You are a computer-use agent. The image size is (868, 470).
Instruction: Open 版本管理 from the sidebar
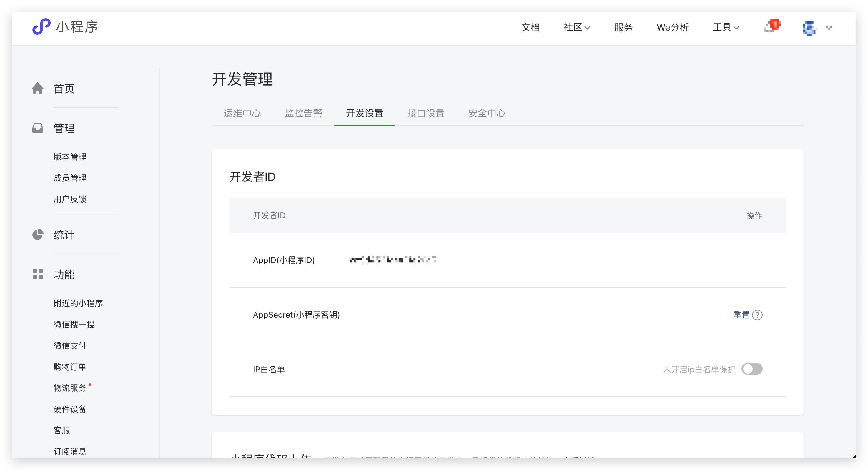69,156
